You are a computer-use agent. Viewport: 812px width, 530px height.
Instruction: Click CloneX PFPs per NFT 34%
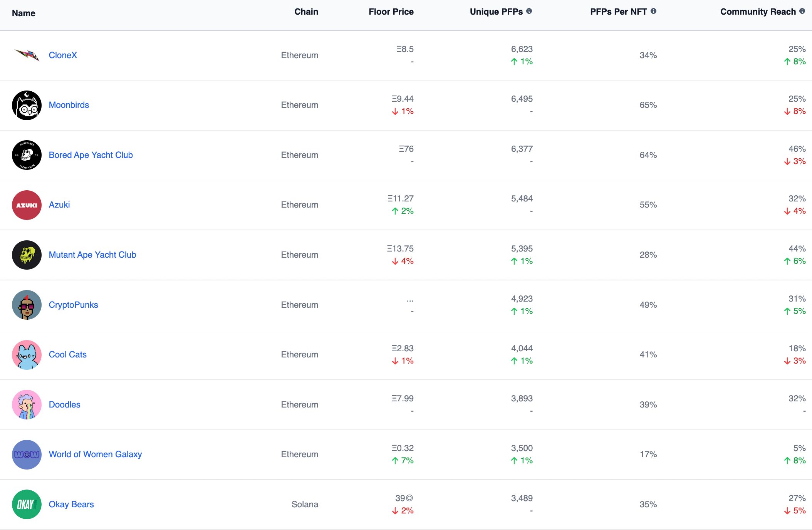648,55
